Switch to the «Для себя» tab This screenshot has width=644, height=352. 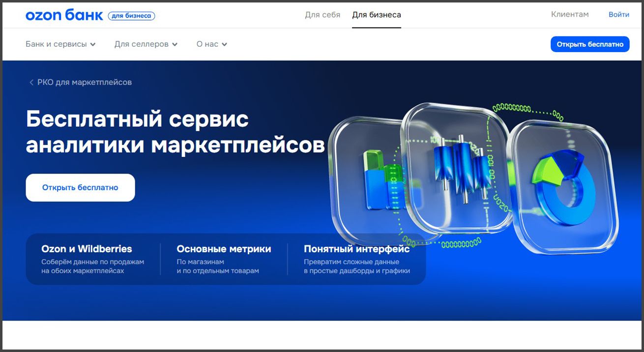pyautogui.click(x=322, y=15)
